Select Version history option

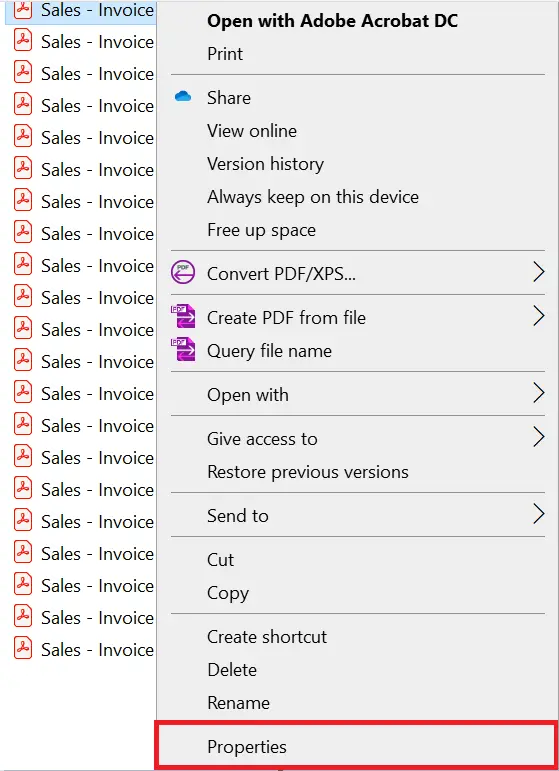pyautogui.click(x=265, y=164)
